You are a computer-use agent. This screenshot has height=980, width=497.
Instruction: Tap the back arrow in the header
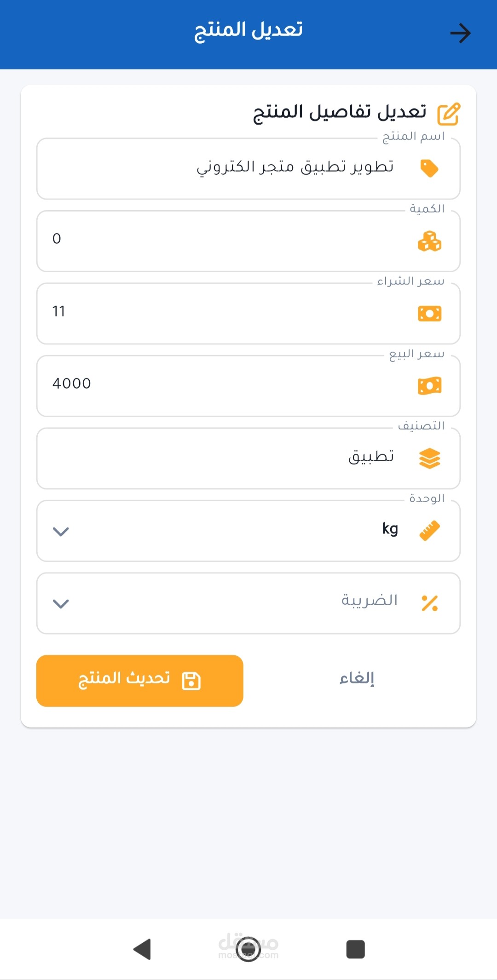460,34
